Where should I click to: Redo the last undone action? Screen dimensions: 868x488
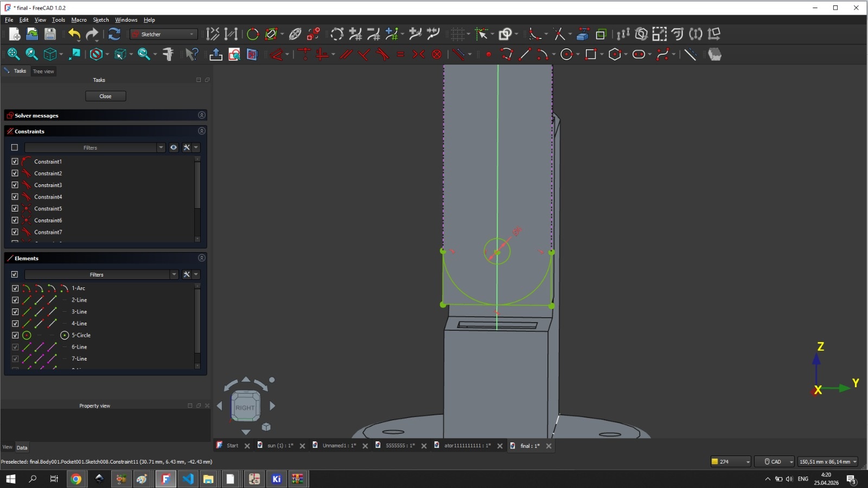tap(92, 34)
